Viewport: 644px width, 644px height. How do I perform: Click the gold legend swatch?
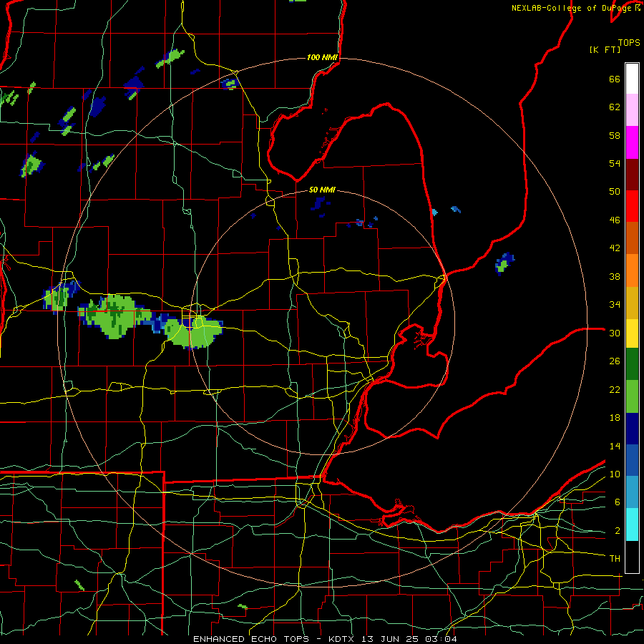click(632, 303)
